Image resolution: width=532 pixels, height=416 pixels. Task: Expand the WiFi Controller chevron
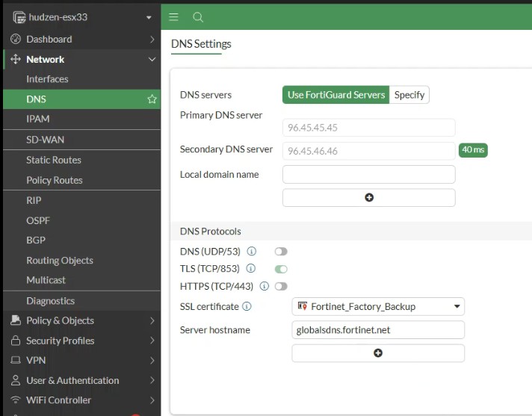click(152, 400)
